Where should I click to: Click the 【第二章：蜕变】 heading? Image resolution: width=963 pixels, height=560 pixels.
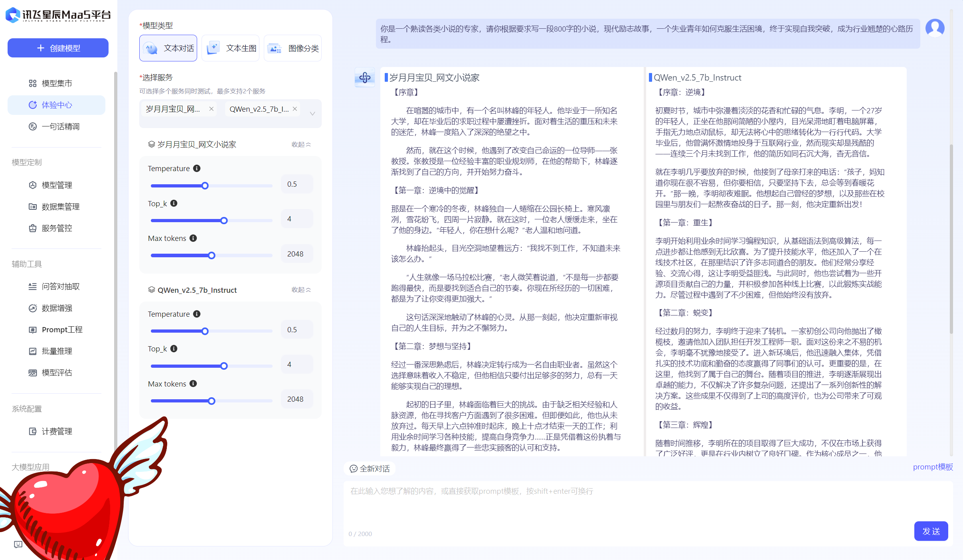click(x=686, y=313)
